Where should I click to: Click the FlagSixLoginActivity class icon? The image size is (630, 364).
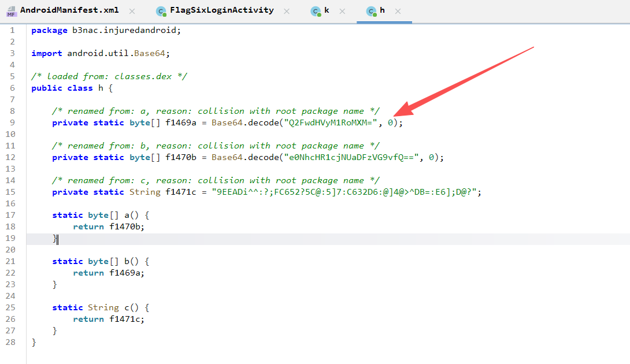point(161,11)
